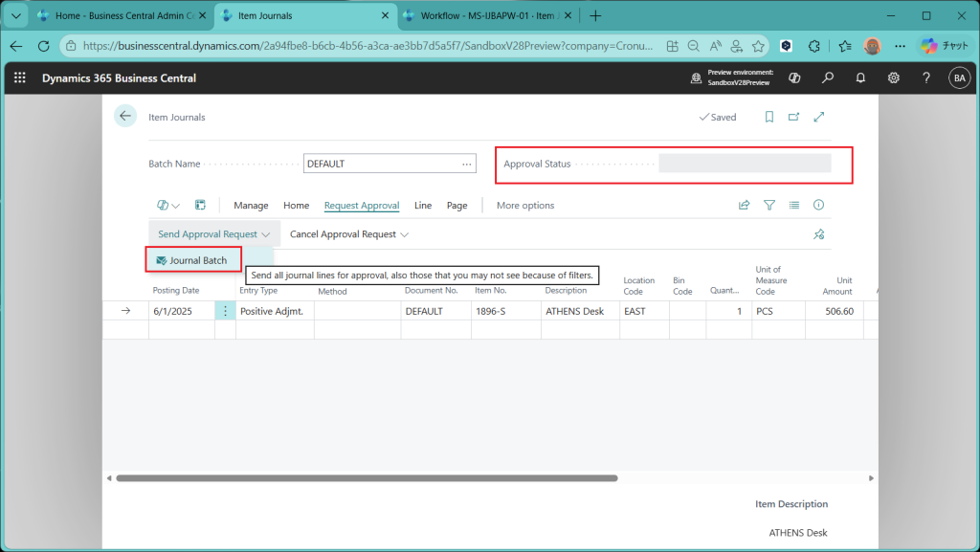
Task: Pin the action bar using the pin icon
Action: [818, 234]
